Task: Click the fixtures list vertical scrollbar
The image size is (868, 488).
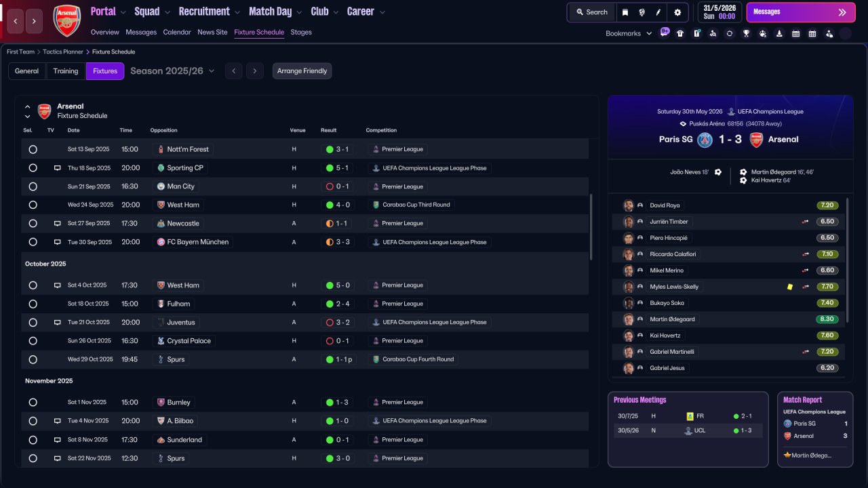Action: coord(592,227)
